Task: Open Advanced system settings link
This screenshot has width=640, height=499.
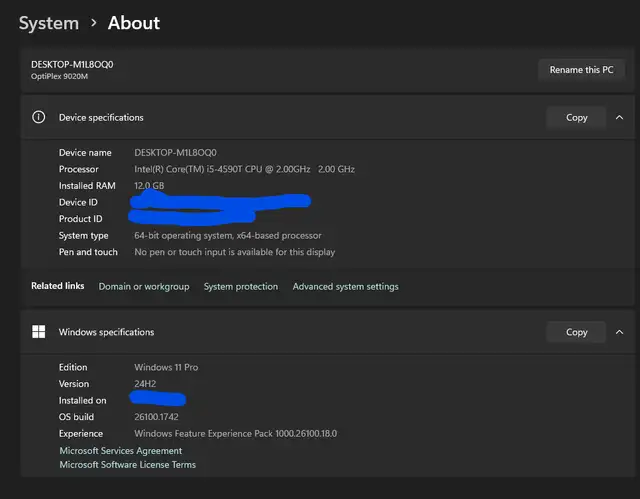Action: (x=345, y=286)
